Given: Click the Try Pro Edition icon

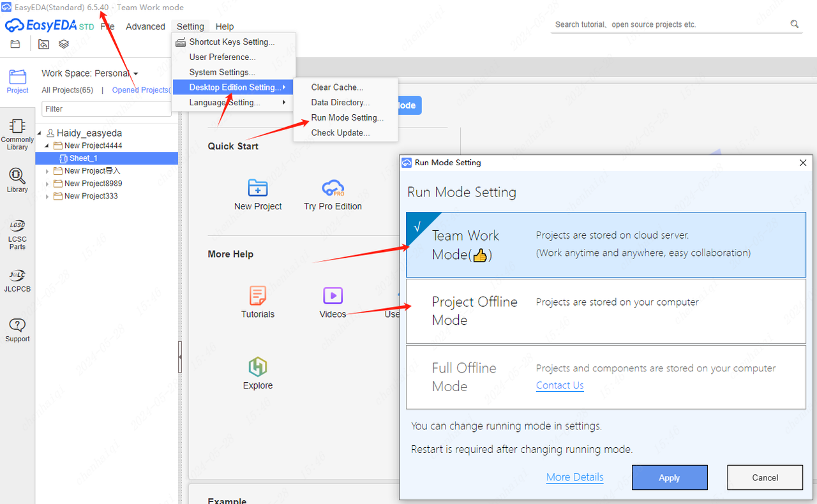Looking at the screenshot, I should click(x=333, y=188).
